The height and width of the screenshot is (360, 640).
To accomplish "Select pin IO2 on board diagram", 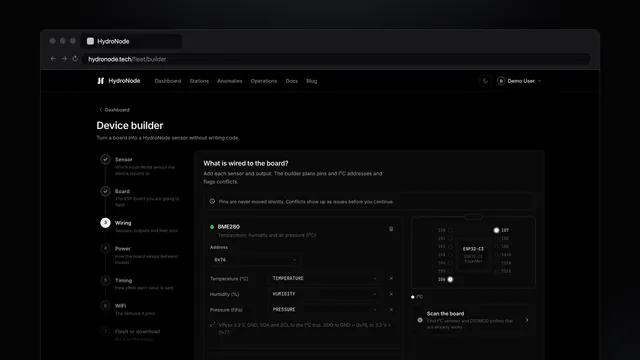I will (x=450, y=247).
